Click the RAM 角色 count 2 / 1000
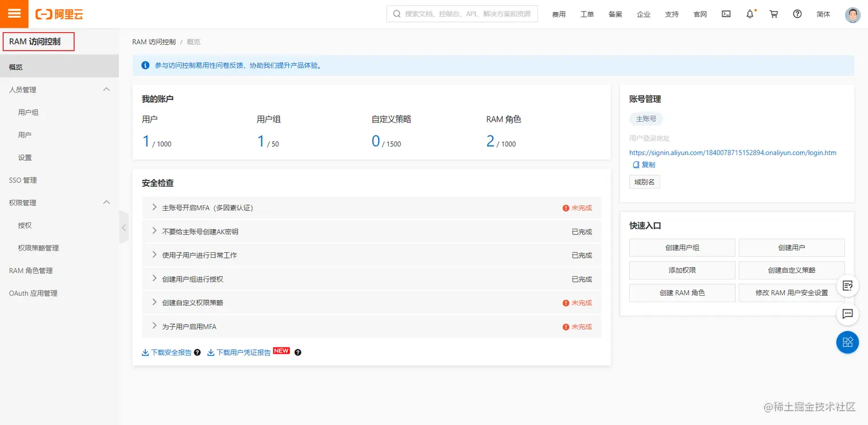The height and width of the screenshot is (425, 868). click(501, 141)
